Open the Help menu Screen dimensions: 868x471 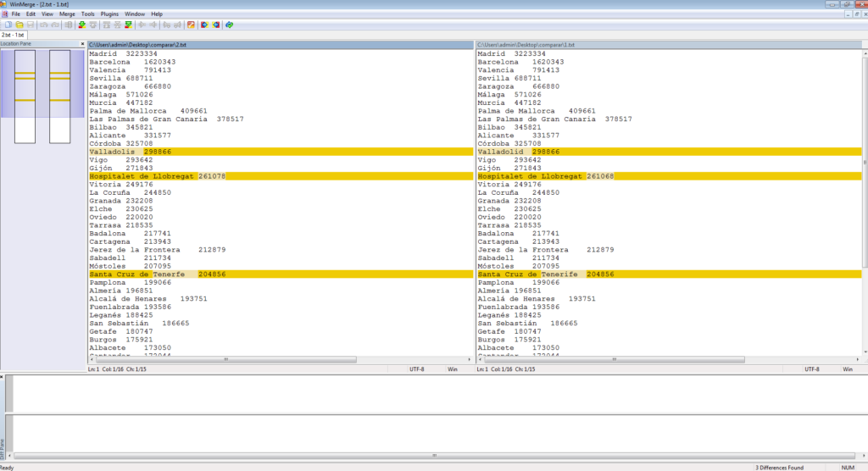point(157,14)
